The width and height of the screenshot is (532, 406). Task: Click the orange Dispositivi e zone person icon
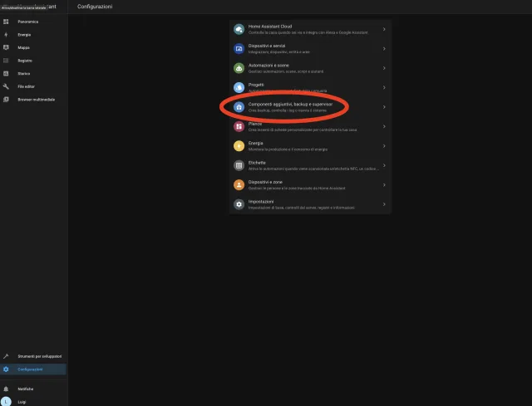point(239,184)
